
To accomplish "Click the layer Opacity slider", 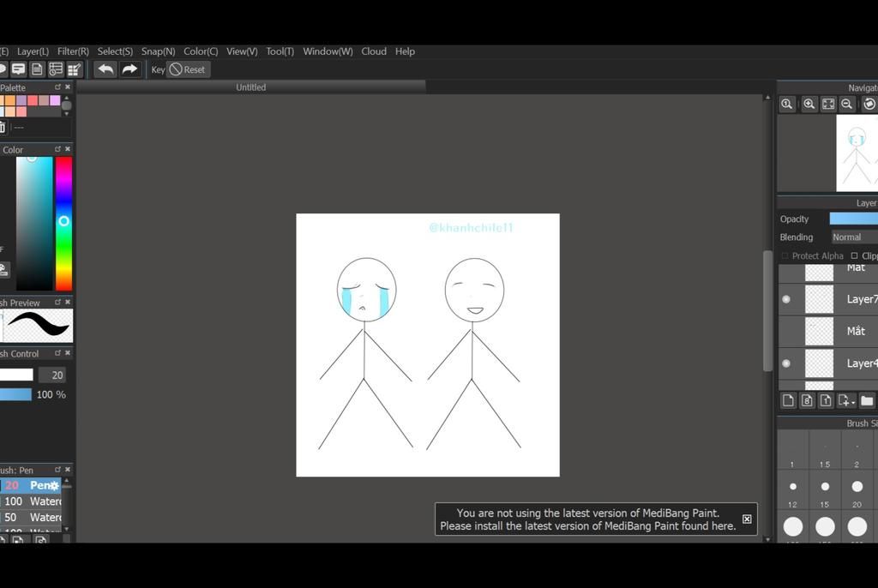I will pos(853,219).
